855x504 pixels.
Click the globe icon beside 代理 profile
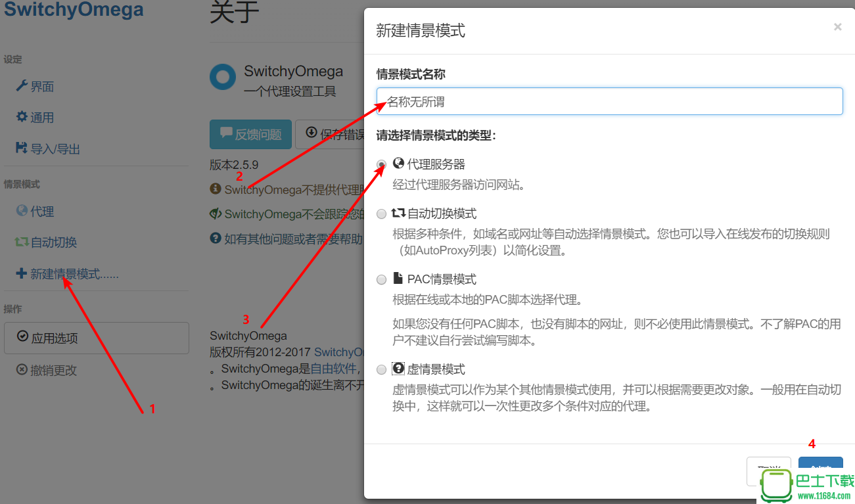(22, 211)
